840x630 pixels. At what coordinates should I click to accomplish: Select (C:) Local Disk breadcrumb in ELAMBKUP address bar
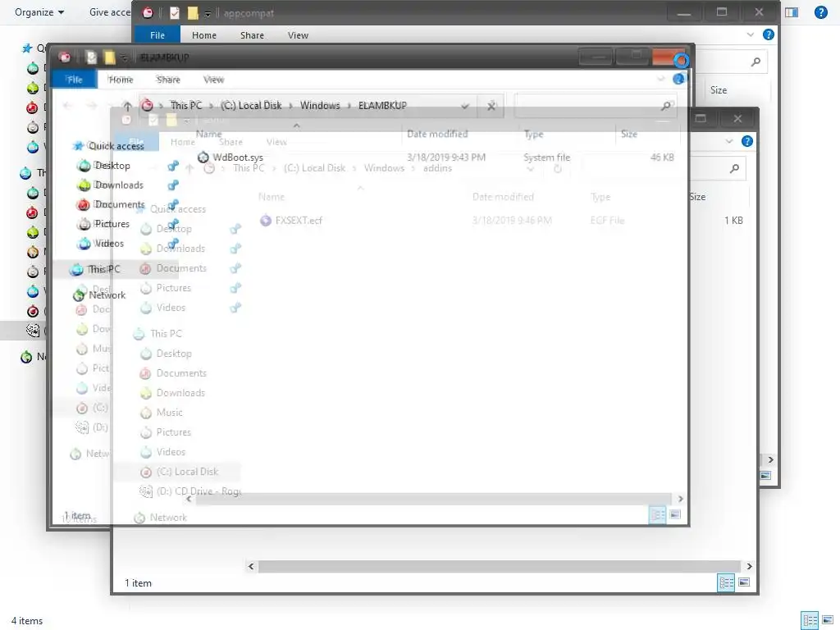click(x=251, y=106)
